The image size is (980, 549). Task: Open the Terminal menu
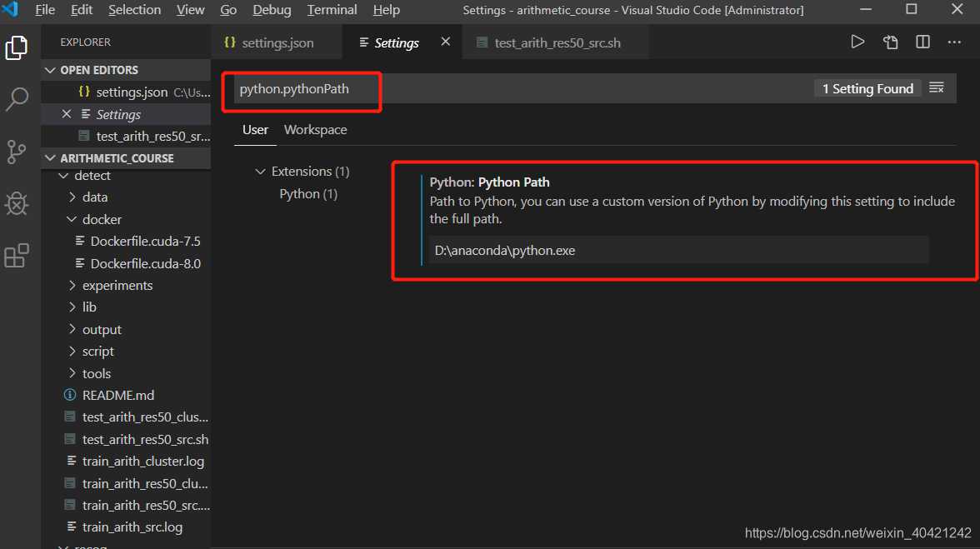[x=332, y=10]
